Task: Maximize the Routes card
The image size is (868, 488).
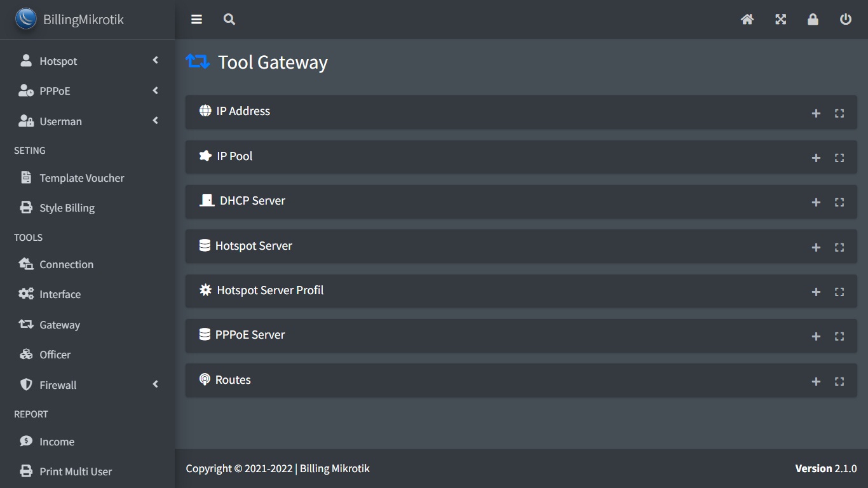Action: point(839,382)
